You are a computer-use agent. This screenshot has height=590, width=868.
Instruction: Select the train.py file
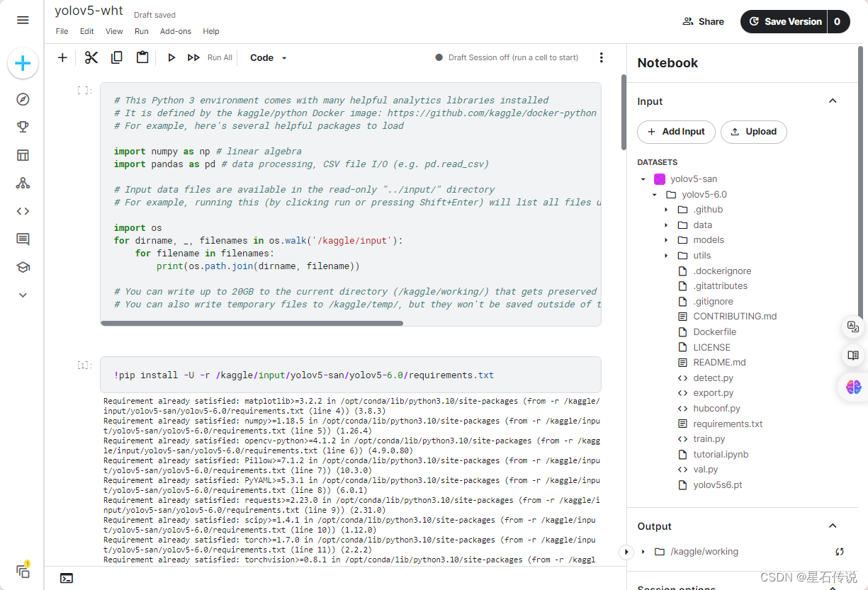pos(709,439)
